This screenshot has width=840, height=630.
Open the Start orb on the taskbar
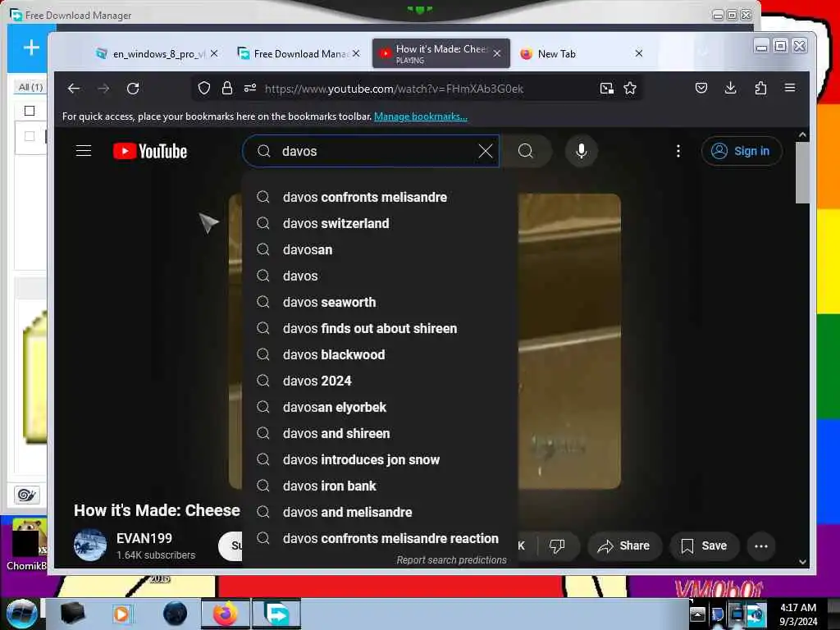(x=21, y=613)
